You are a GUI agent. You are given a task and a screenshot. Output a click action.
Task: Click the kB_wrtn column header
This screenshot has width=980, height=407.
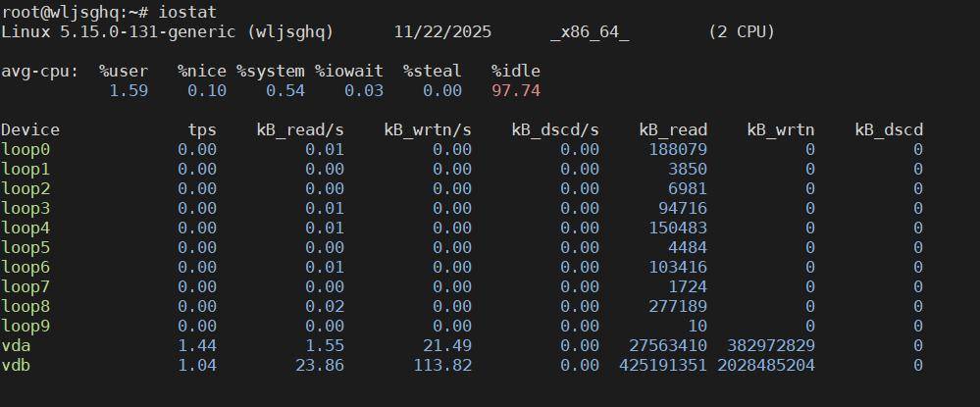pos(781,130)
